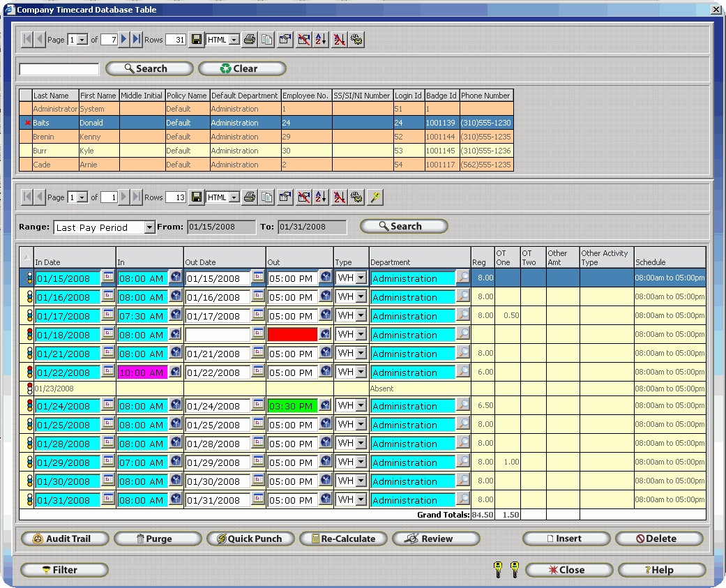Jump to the last page of employees
The image size is (726, 588).
coord(137,40)
